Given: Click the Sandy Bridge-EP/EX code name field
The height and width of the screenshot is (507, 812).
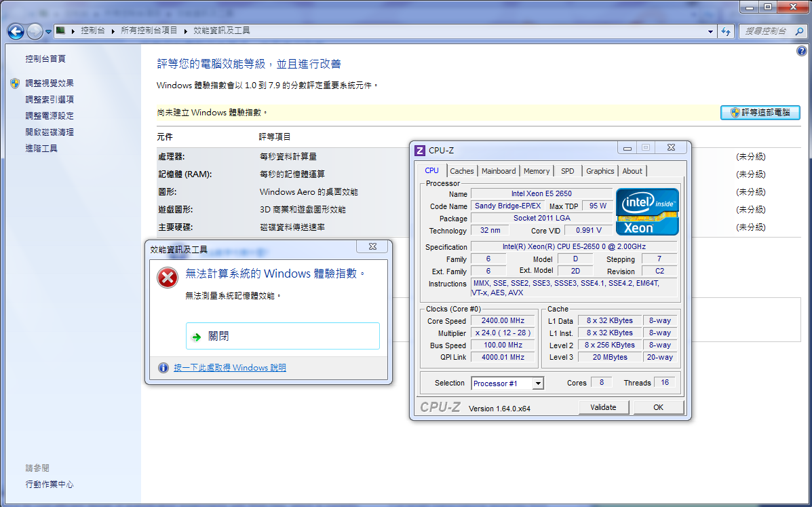Looking at the screenshot, I should (x=507, y=206).
